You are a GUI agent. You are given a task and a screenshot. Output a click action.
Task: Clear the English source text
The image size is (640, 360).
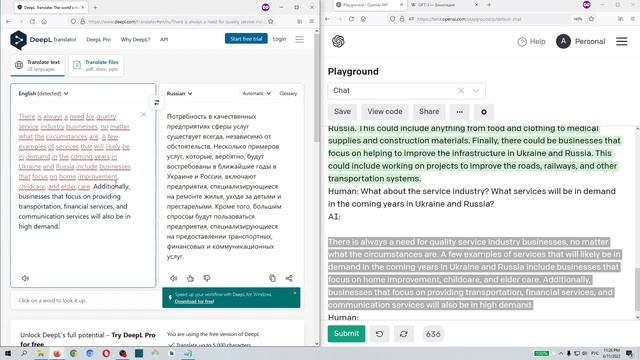(x=143, y=114)
